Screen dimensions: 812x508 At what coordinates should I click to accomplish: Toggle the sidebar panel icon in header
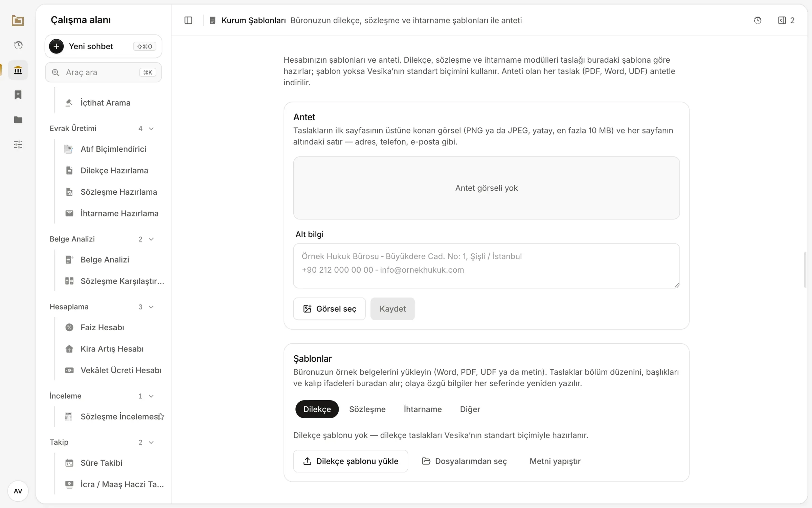point(188,20)
